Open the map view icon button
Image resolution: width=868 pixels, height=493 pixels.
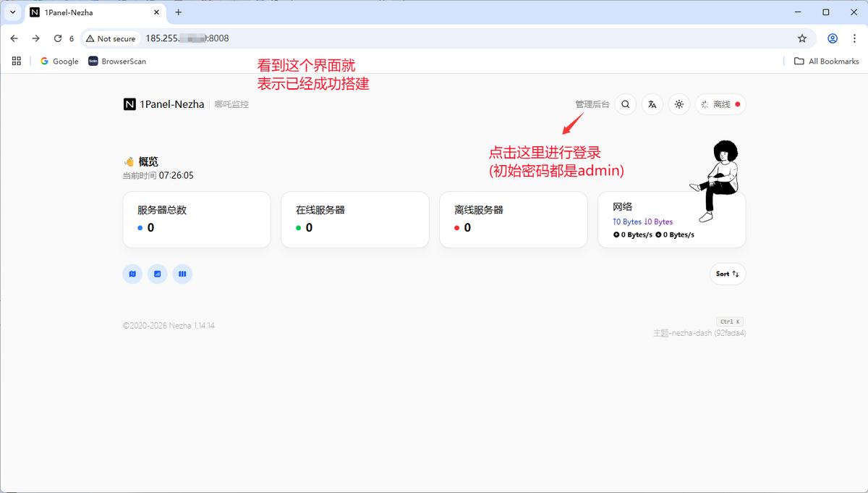click(132, 274)
